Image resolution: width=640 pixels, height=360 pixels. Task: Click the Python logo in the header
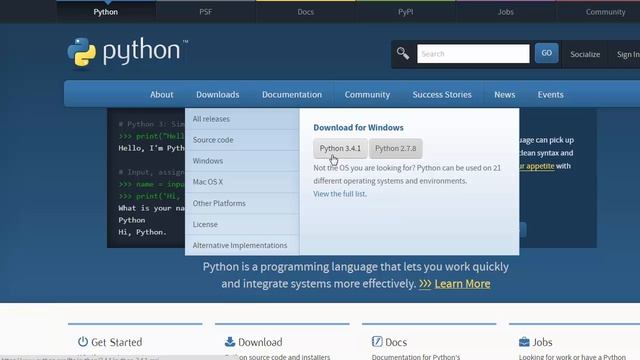coord(128,52)
